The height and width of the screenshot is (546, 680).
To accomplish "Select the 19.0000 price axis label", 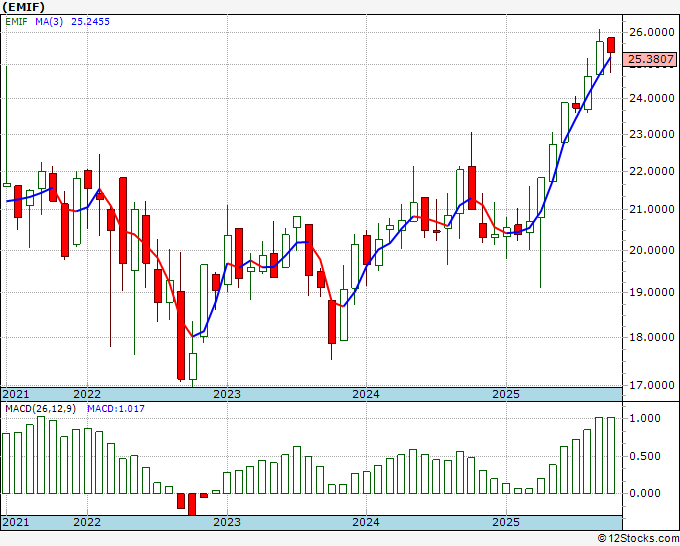I will (x=652, y=292).
